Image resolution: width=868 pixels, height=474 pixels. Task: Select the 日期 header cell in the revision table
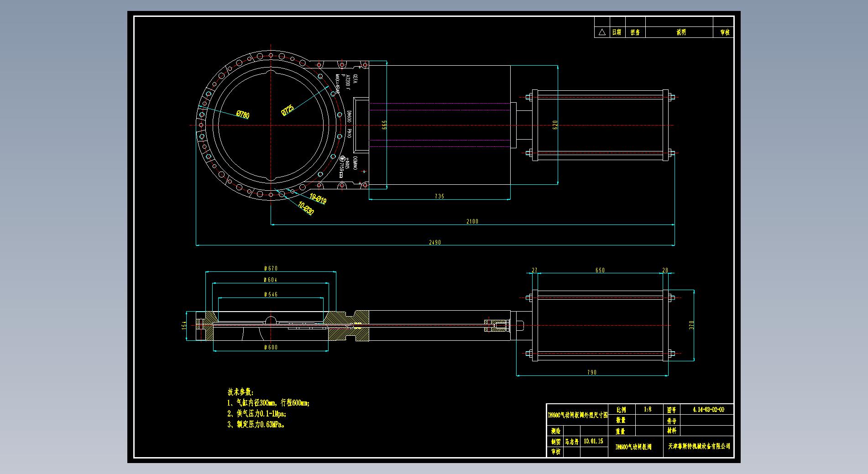coord(617,32)
